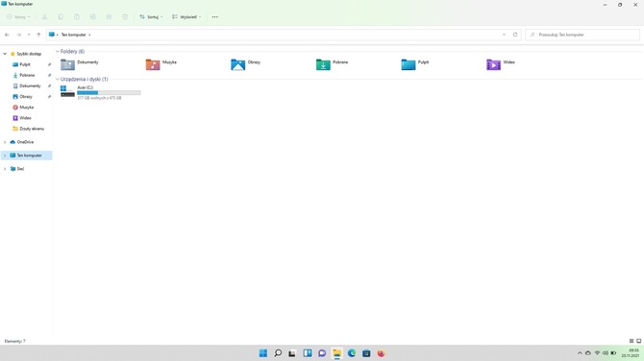
Task: Click the volume icon in system tray
Action: (x=605, y=352)
